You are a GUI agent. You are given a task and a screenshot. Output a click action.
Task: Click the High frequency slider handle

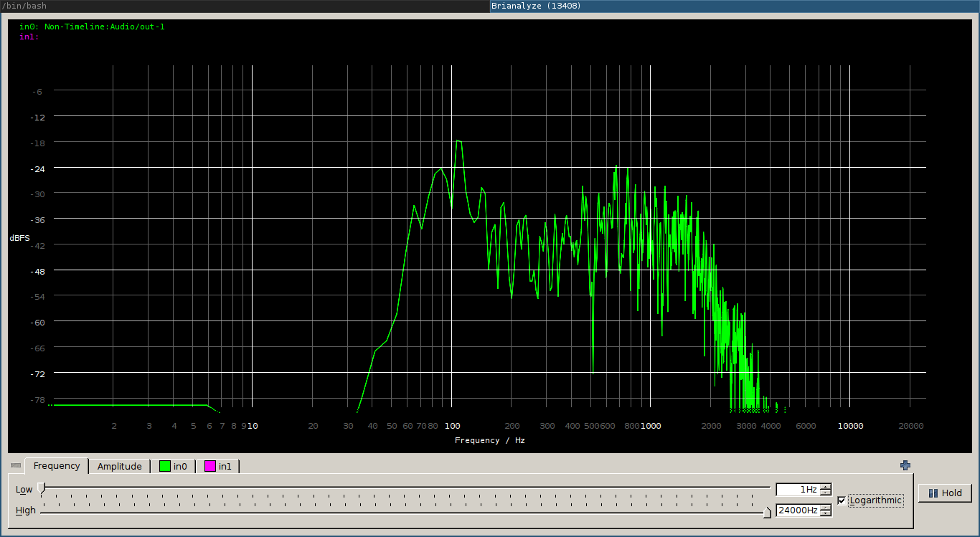[x=767, y=511]
